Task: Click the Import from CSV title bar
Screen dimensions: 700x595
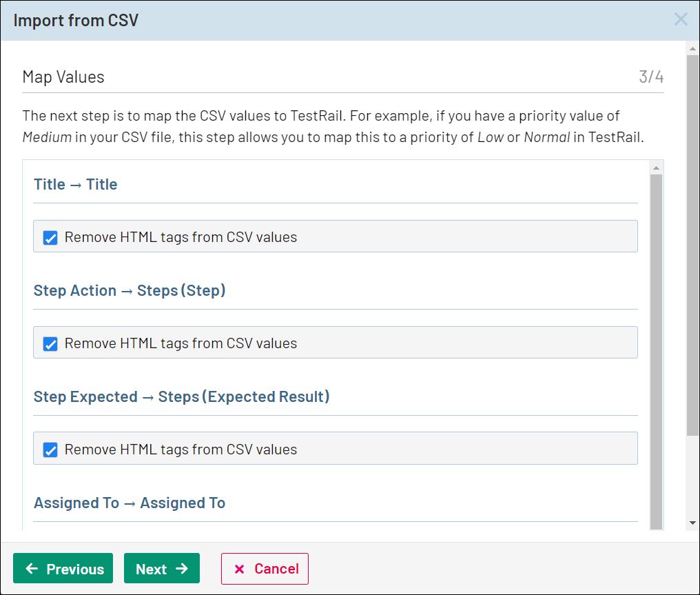Action: (x=276, y=20)
